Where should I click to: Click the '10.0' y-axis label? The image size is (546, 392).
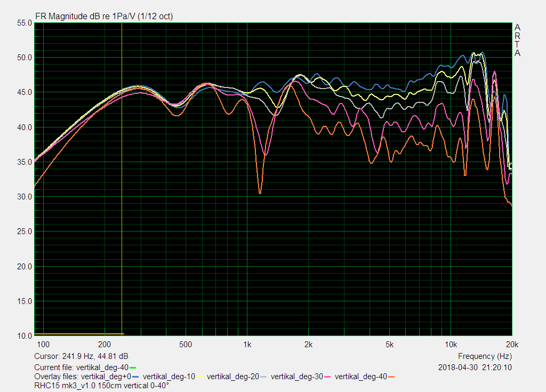pyautogui.click(x=25, y=336)
